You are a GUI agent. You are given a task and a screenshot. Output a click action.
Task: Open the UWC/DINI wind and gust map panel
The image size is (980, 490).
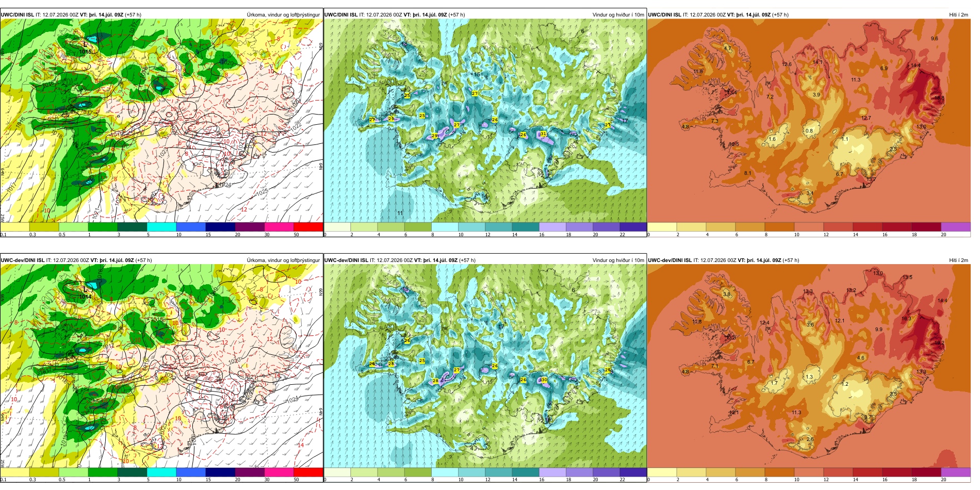pos(485,121)
